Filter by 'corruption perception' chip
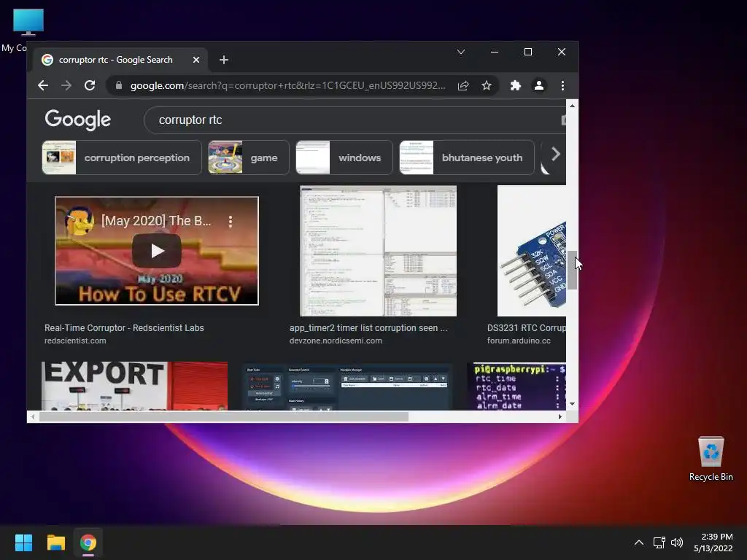 click(x=122, y=157)
